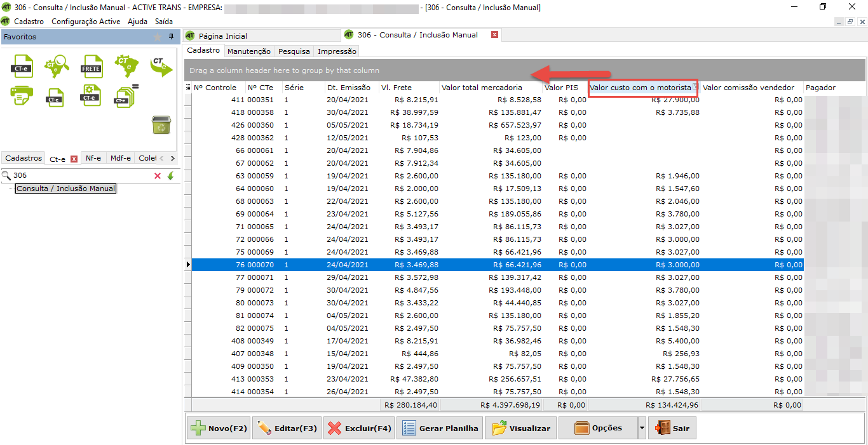This screenshot has width=868, height=445.
Task: Close the Ct-e tab with its red x
Action: (74, 159)
